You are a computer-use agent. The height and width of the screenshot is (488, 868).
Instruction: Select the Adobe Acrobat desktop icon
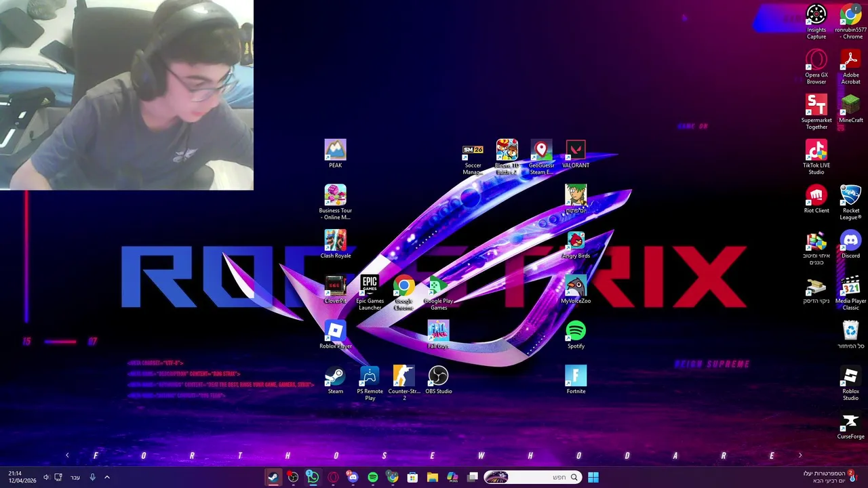click(x=850, y=67)
